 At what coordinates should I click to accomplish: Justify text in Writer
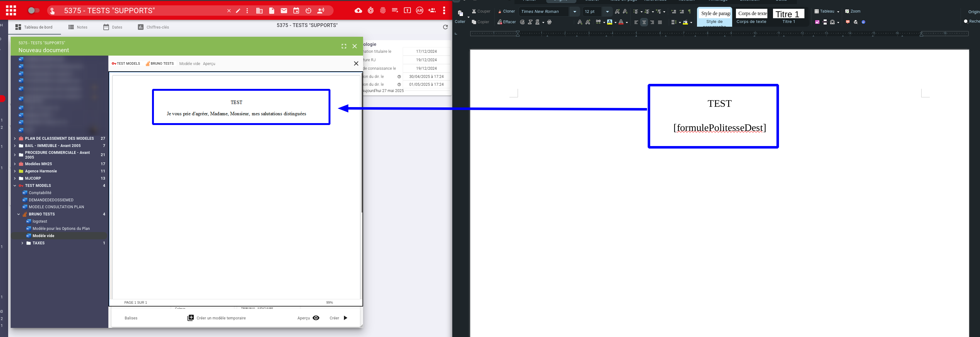(660, 22)
